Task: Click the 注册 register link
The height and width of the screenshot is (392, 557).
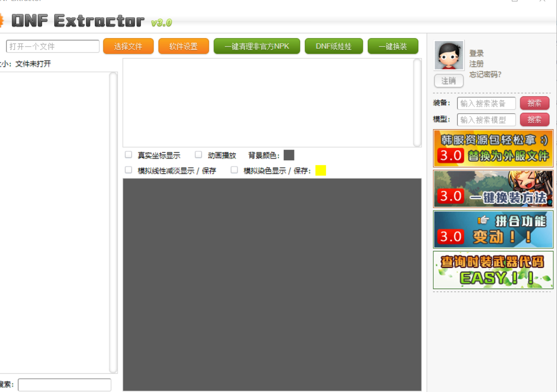Action: pyautogui.click(x=477, y=64)
